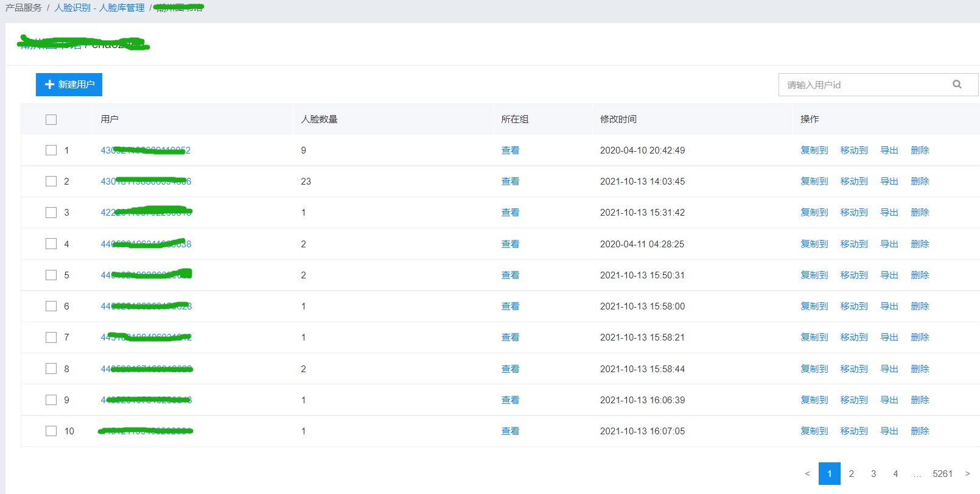Jump to last page 5261
This screenshot has height=494, width=980.
(942, 474)
